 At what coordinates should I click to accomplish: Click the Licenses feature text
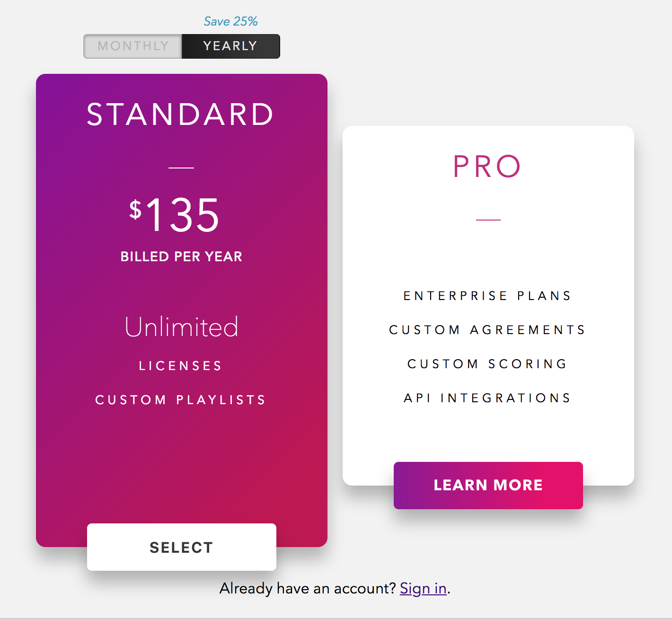coord(181,366)
